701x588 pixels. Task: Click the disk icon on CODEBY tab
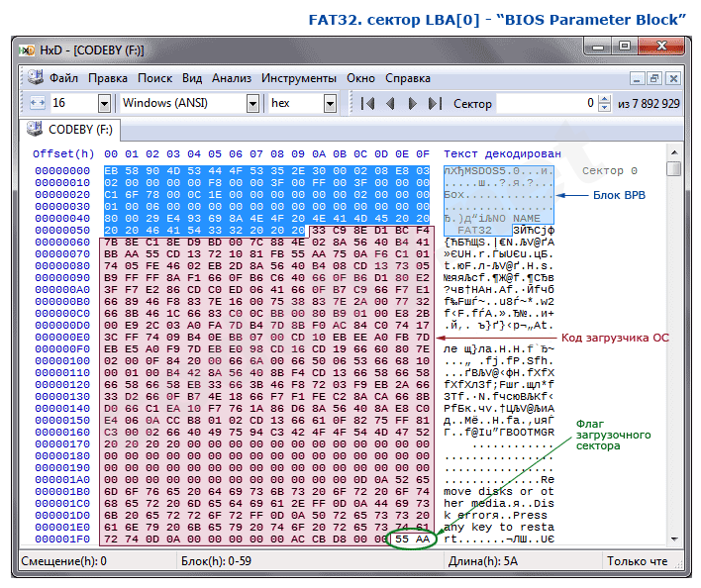click(35, 130)
